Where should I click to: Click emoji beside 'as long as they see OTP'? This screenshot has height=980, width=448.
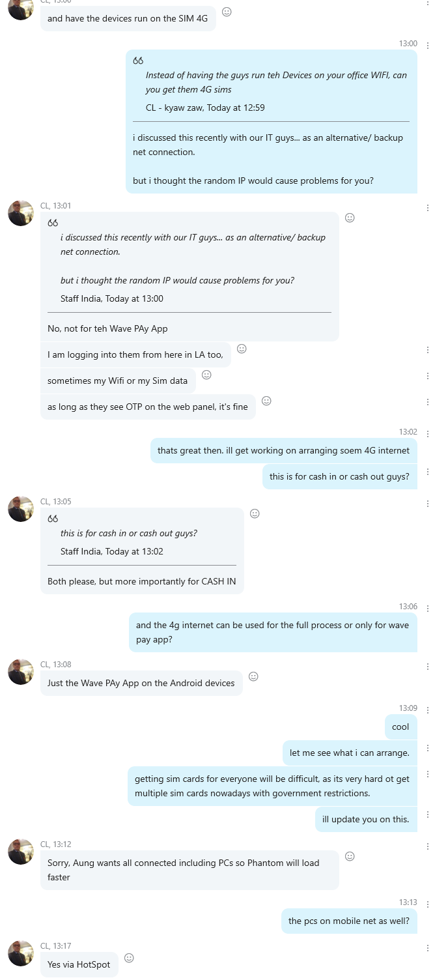266,401
